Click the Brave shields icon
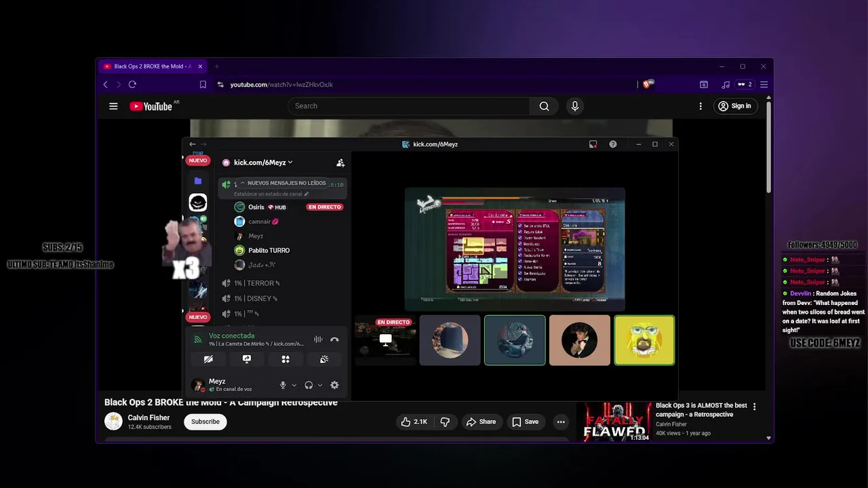Image resolution: width=868 pixels, height=488 pixels. tap(647, 85)
